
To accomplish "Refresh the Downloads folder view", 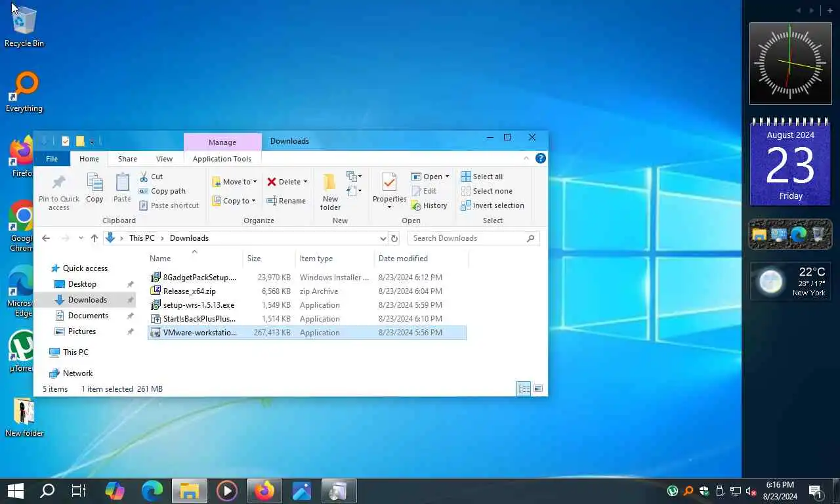I will point(394,238).
